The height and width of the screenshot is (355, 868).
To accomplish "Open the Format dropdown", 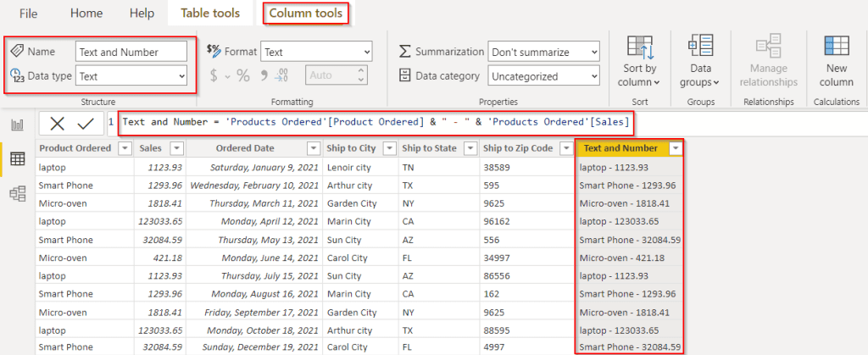I will (x=316, y=52).
